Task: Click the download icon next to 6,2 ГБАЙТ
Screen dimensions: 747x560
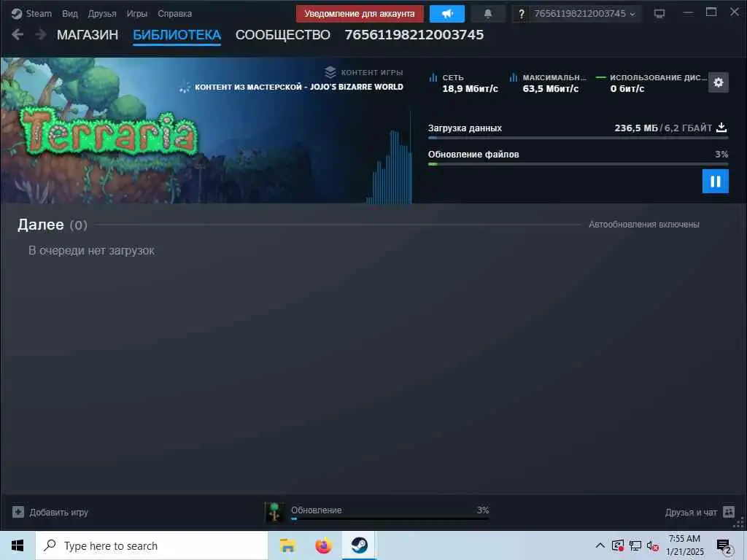Action: point(721,127)
